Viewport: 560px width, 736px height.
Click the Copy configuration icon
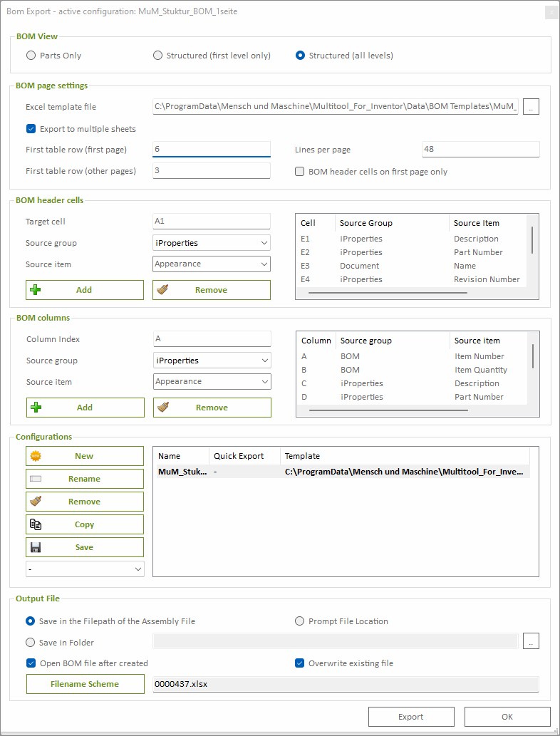[x=36, y=524]
